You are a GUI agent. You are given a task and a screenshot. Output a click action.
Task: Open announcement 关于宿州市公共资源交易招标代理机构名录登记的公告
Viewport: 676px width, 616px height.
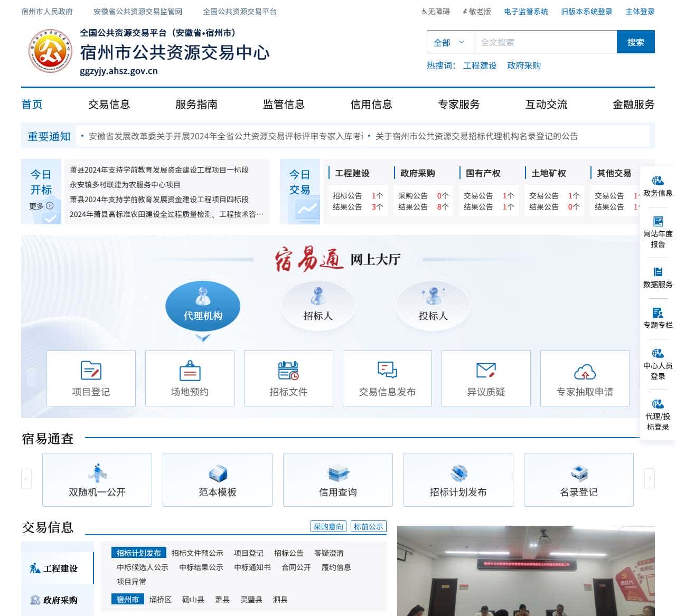476,136
